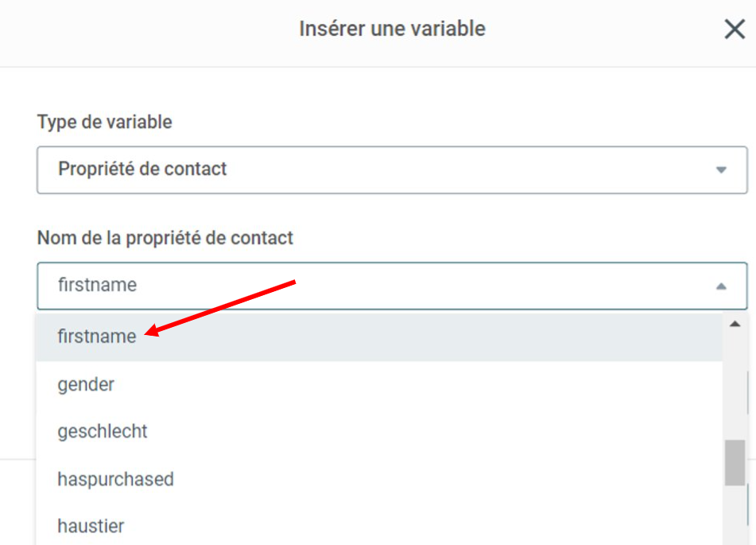
Task: Close the Insérer une variable dialog
Action: point(735,29)
